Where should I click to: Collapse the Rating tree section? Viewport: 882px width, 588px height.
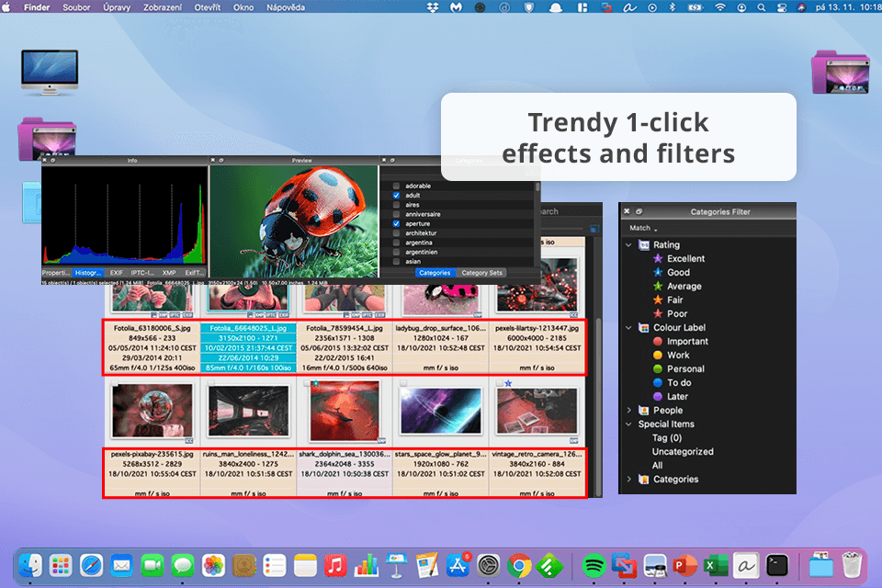coord(629,245)
